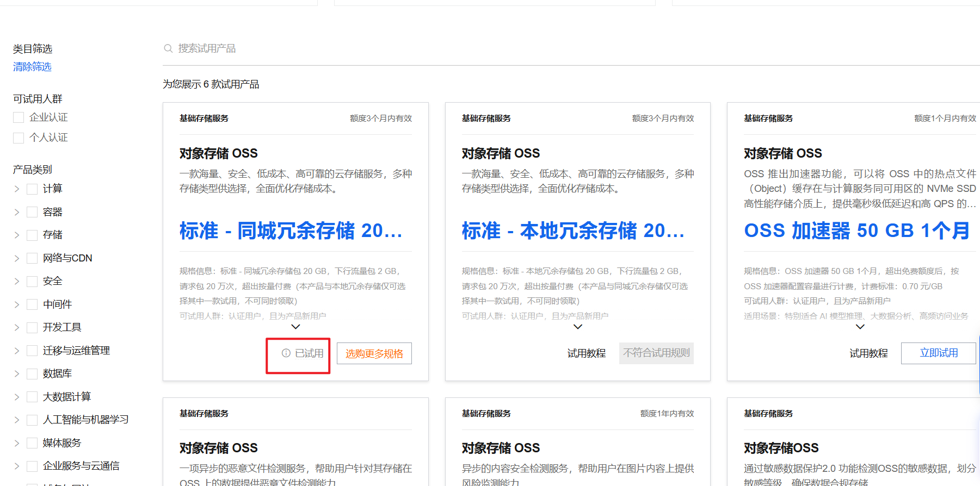The height and width of the screenshot is (486, 980).
Task: Check the 人工智能与机器学习 checkbox
Action: [32, 420]
